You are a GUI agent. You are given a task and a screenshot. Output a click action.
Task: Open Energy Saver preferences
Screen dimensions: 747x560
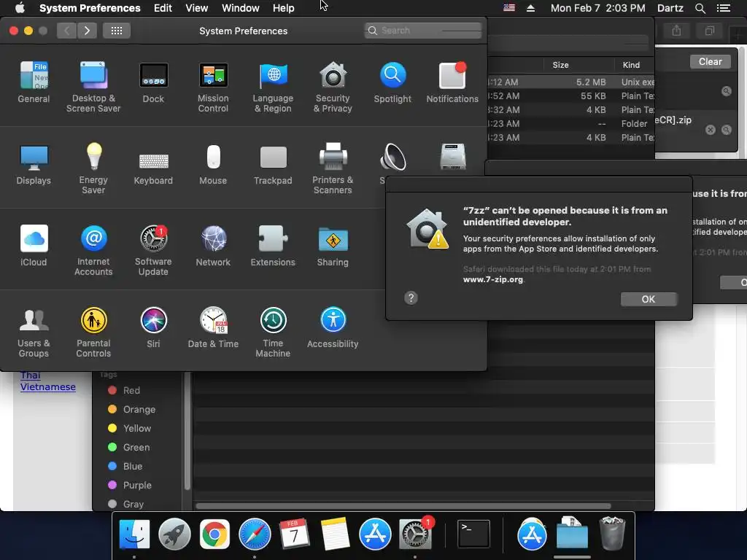pyautogui.click(x=93, y=168)
